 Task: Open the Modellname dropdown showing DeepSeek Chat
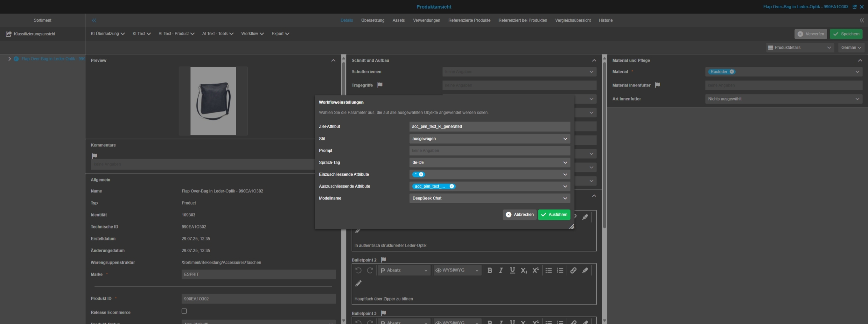point(489,198)
